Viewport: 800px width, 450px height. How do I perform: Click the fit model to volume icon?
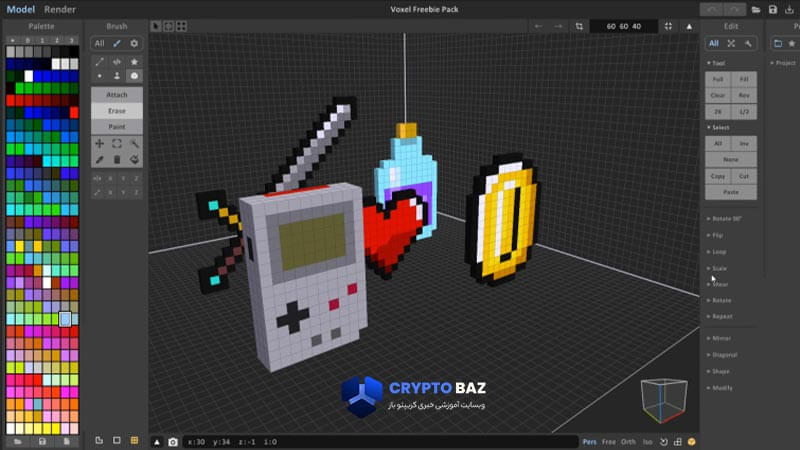pyautogui.click(x=668, y=26)
